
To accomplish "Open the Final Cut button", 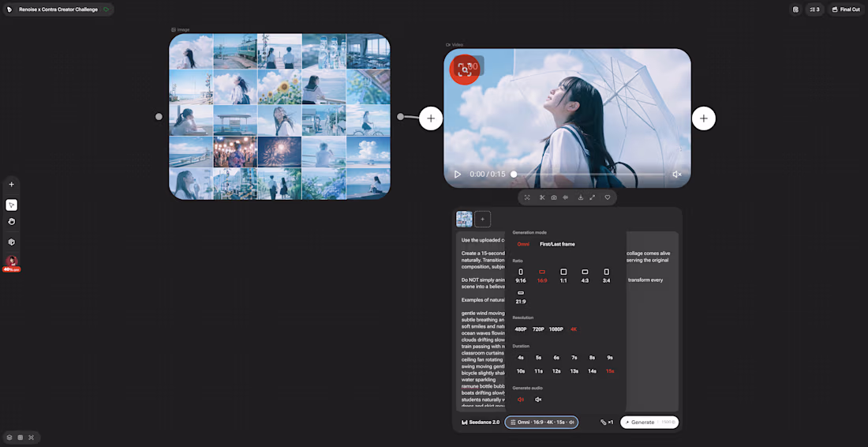I will click(x=846, y=9).
